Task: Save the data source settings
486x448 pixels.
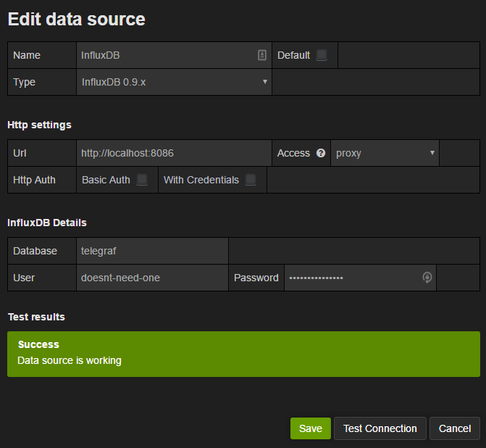Action: [310, 428]
